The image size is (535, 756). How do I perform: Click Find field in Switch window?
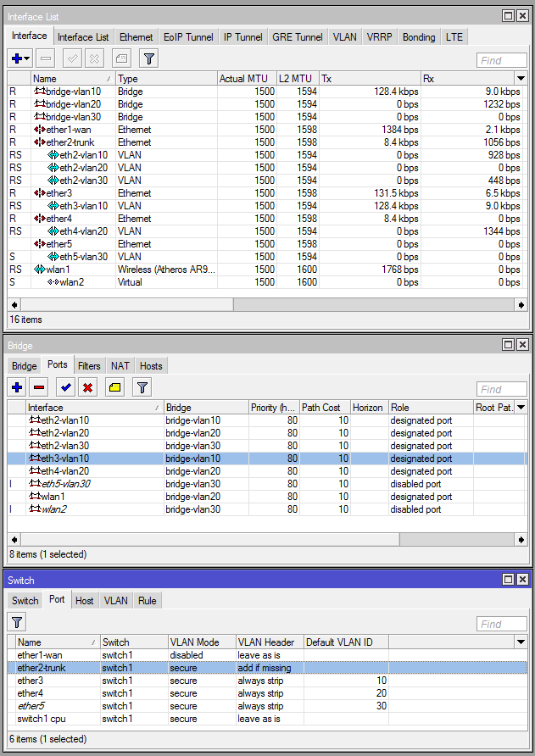[x=501, y=624]
